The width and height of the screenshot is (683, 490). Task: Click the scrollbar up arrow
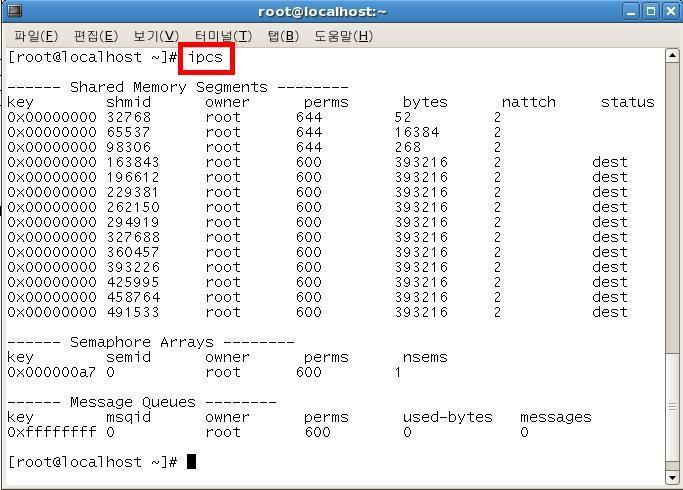coord(672,55)
